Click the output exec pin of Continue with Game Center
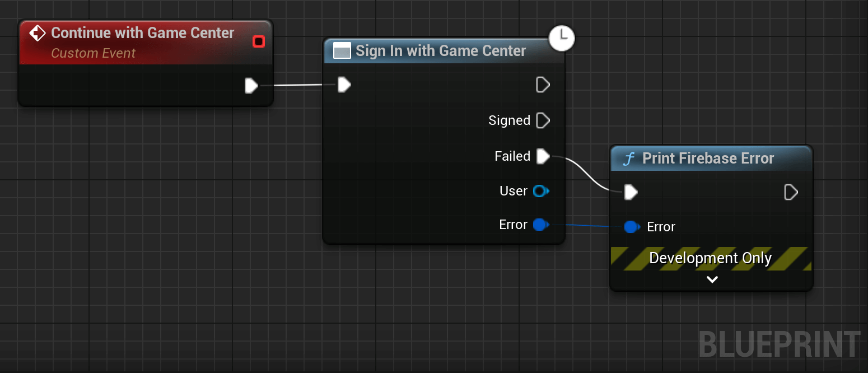The height and width of the screenshot is (373, 868). 251,86
